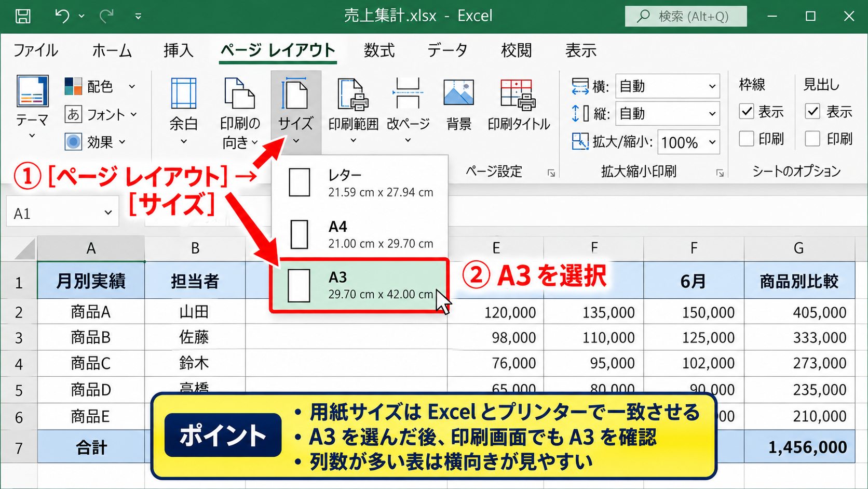Image resolution: width=868 pixels, height=489 pixels.
Task: Open the 印刷範囲 print area menu
Action: click(353, 110)
